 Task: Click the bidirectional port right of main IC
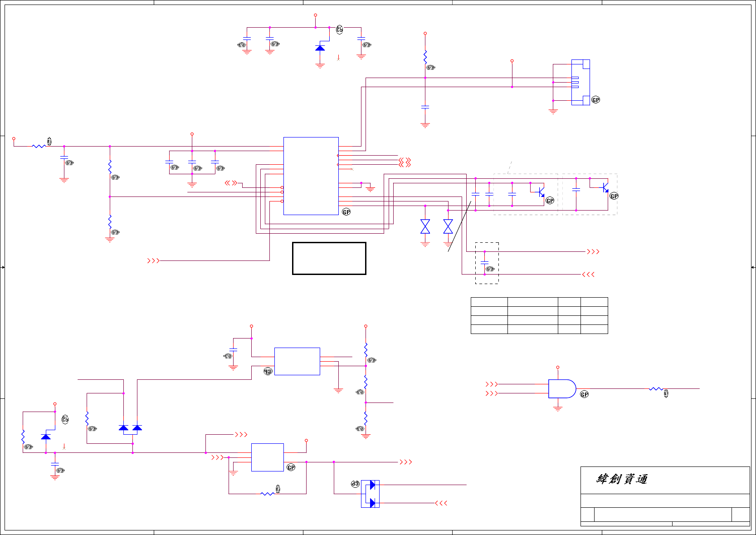405,162
